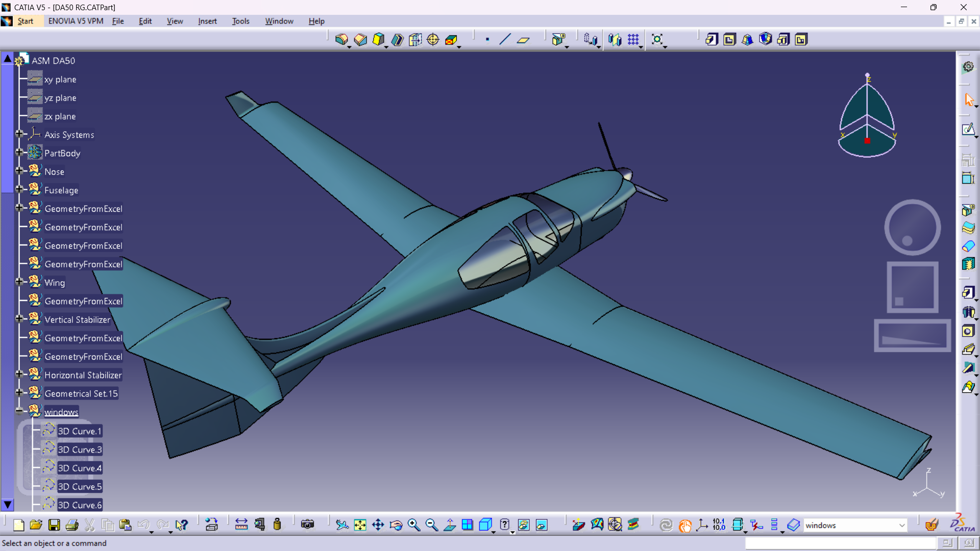980x551 pixels.
Task: Click the Line tool in top toolbar
Action: [505, 39]
